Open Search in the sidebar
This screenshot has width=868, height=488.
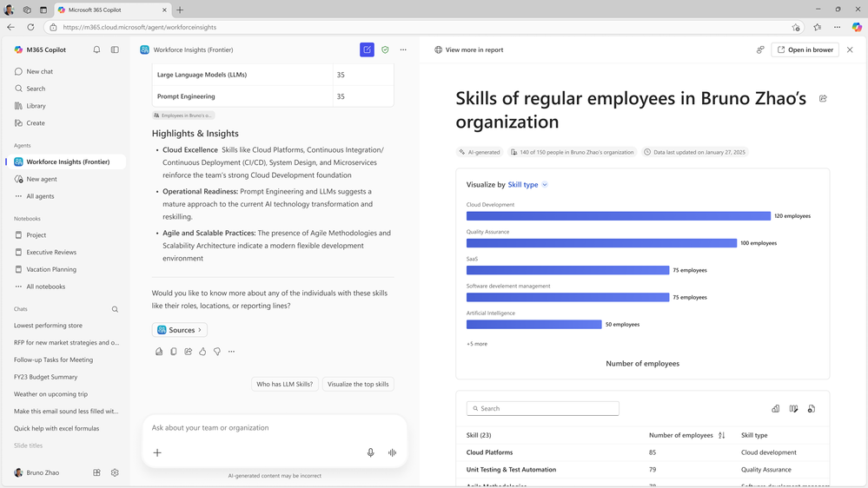point(36,89)
